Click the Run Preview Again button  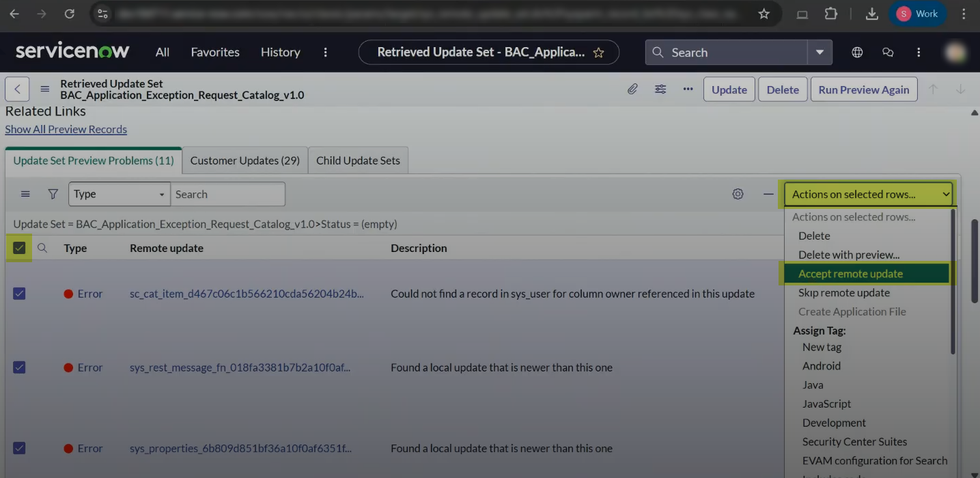tap(863, 89)
